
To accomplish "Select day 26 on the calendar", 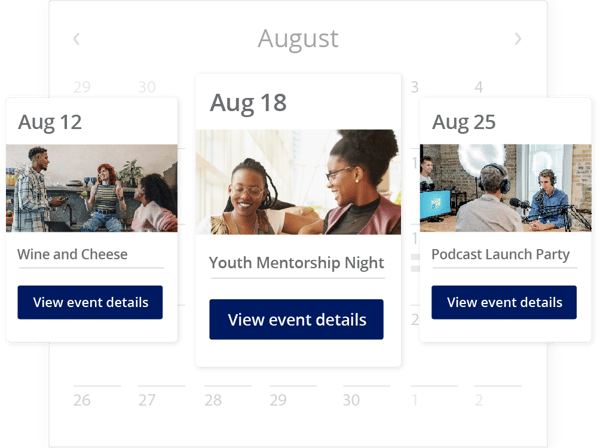I will tap(82, 400).
